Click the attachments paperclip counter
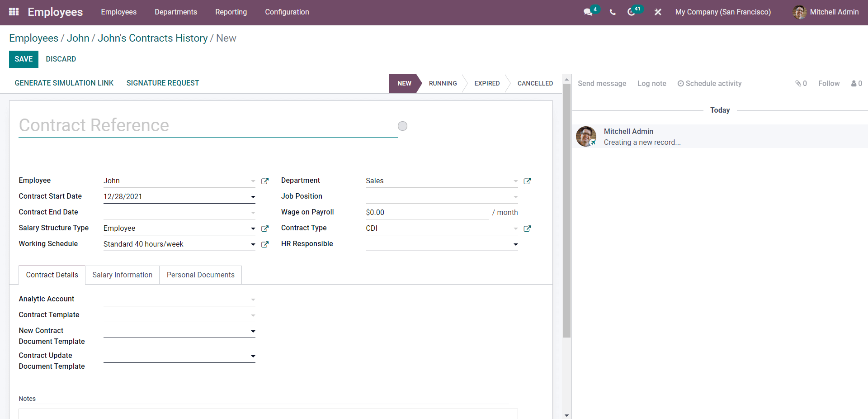868x419 pixels. coord(801,83)
